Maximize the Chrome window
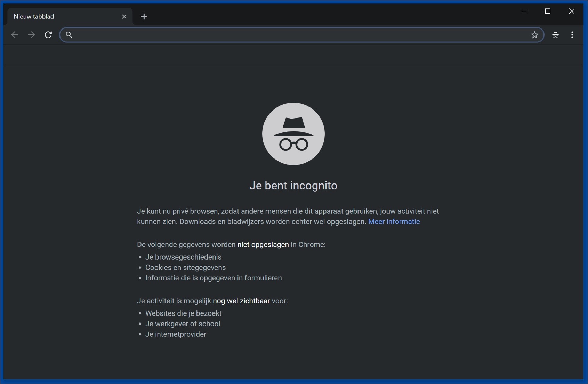This screenshot has width=588, height=384. pyautogui.click(x=548, y=11)
